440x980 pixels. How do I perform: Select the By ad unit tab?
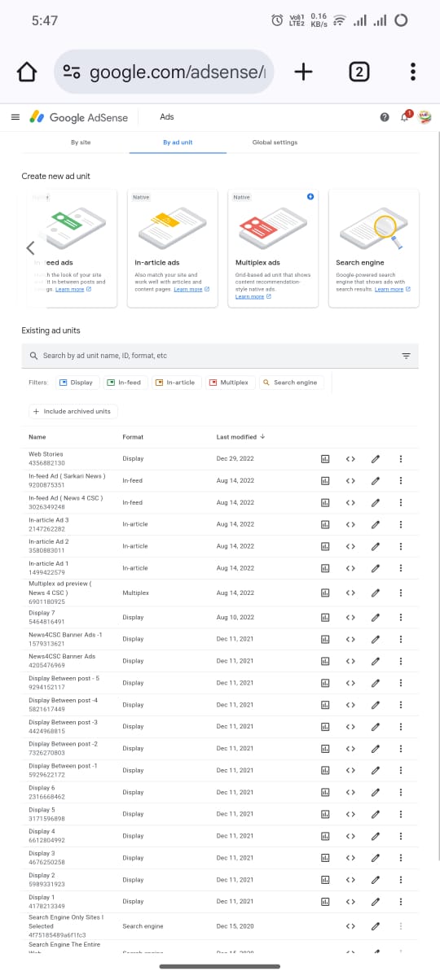click(x=178, y=142)
